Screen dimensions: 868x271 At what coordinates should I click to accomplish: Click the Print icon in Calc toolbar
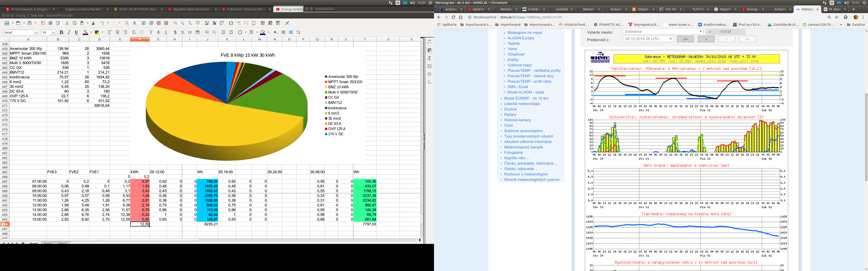pyautogui.click(x=51, y=23)
